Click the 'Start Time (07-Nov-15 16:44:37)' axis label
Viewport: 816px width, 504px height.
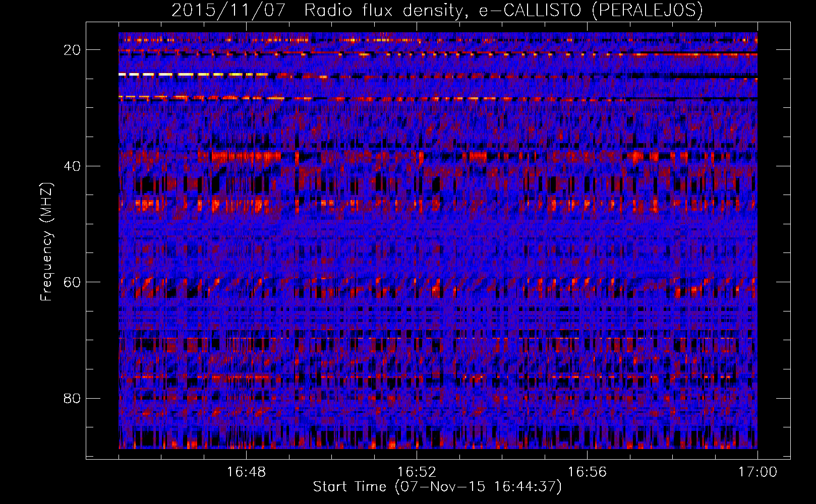tap(437, 487)
